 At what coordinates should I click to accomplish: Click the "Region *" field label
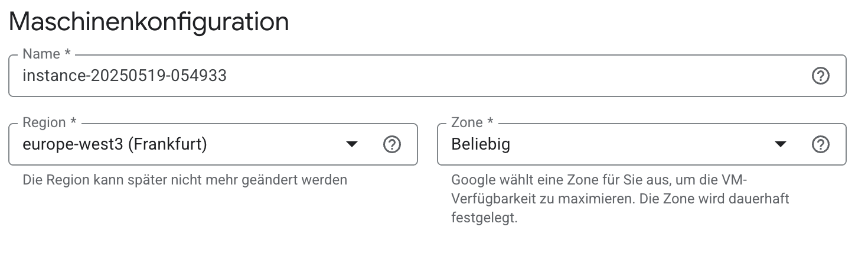[x=50, y=123]
